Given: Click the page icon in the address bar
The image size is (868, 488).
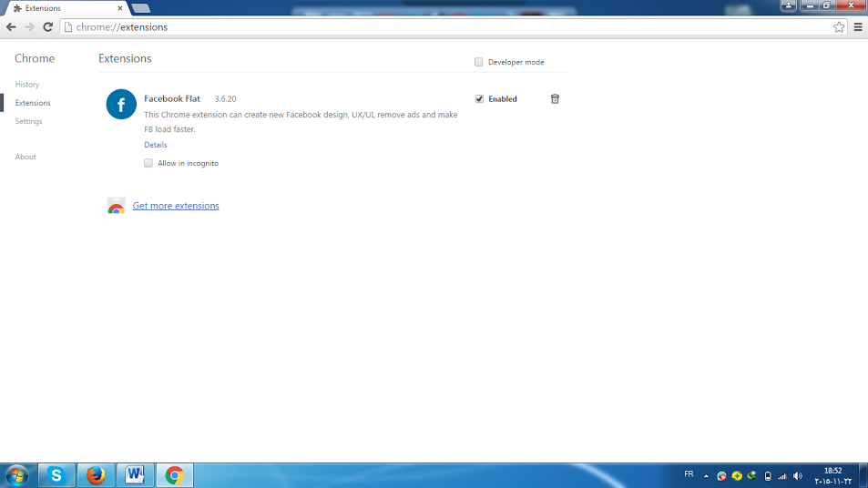Looking at the screenshot, I should (68, 27).
